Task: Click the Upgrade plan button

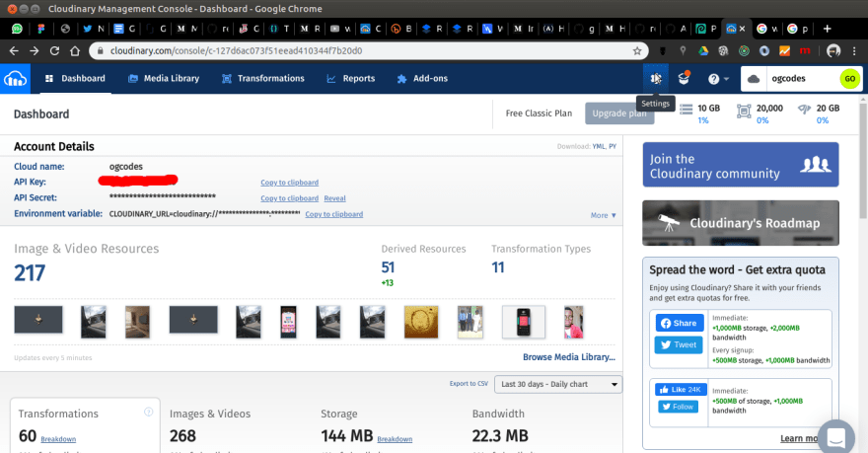Action: click(618, 113)
